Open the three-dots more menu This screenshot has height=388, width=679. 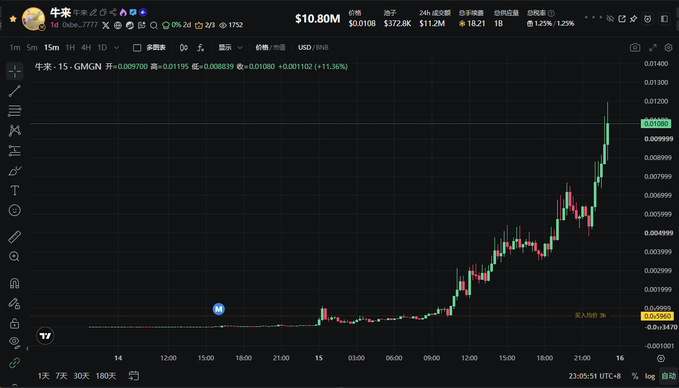pyautogui.click(x=593, y=18)
